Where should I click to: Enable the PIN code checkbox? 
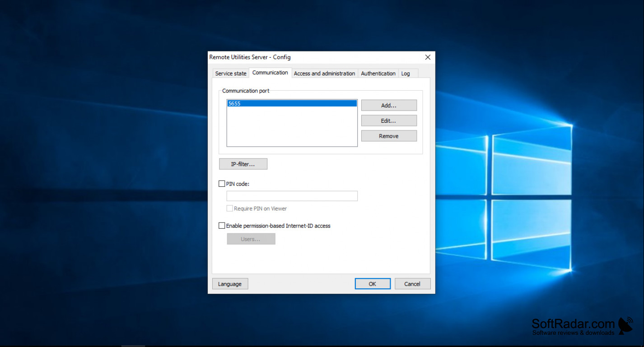222,184
